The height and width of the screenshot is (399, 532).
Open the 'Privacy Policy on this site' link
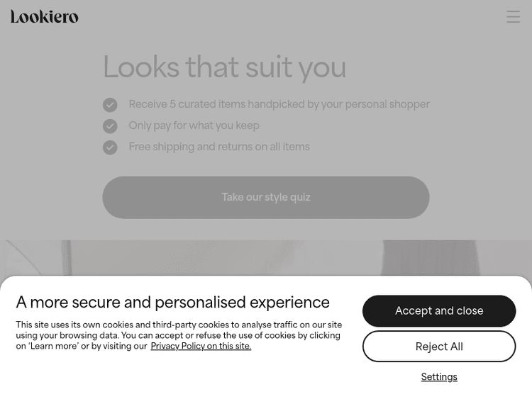click(x=201, y=347)
